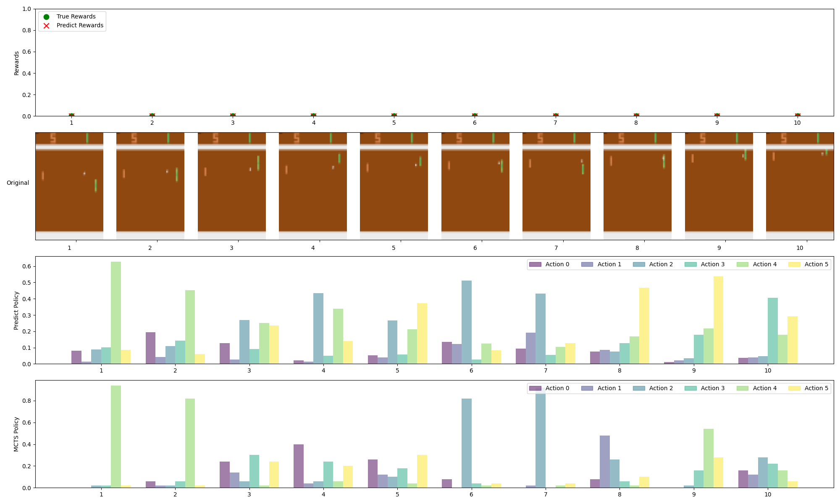840x504 pixels.
Task: Click the 'Predict Rewards' legend label
Action: (80, 26)
